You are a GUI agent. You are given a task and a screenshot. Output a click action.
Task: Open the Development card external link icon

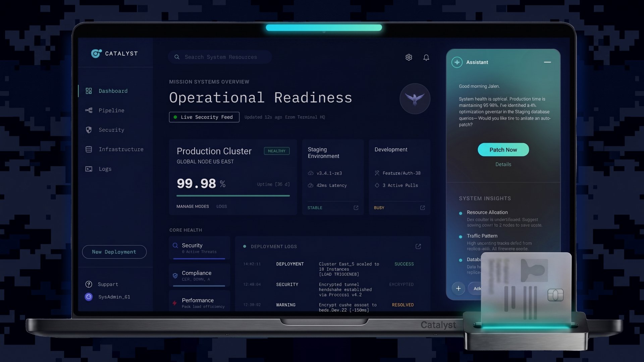click(422, 208)
